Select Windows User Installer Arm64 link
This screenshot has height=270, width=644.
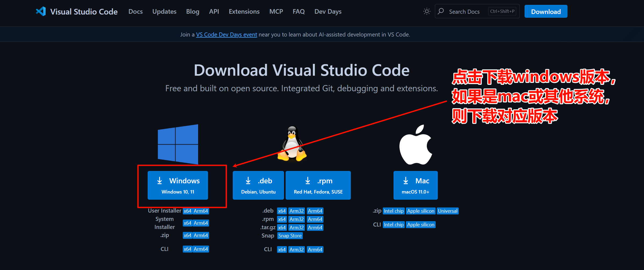[201, 211]
